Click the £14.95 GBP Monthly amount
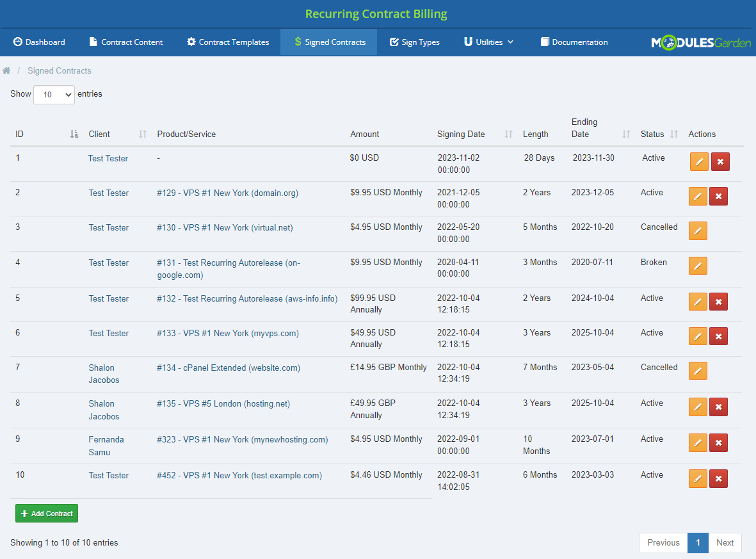Image resolution: width=756 pixels, height=559 pixels. [x=388, y=368]
